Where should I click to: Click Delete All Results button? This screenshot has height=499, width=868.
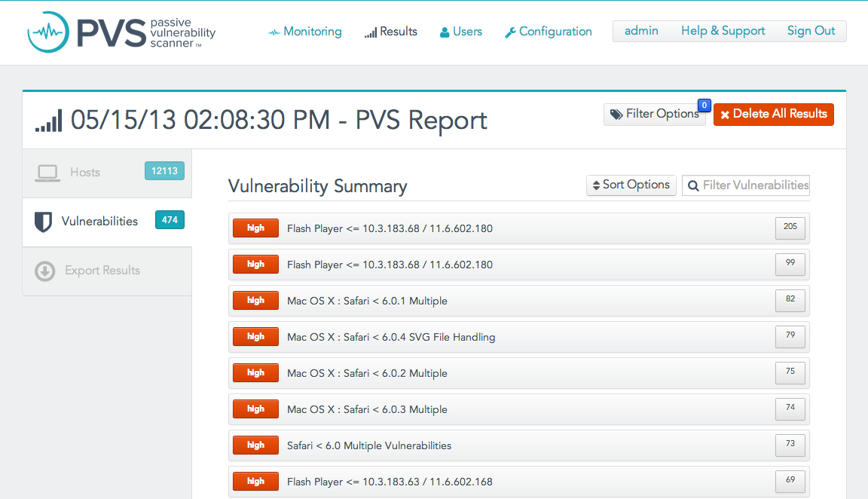point(773,114)
